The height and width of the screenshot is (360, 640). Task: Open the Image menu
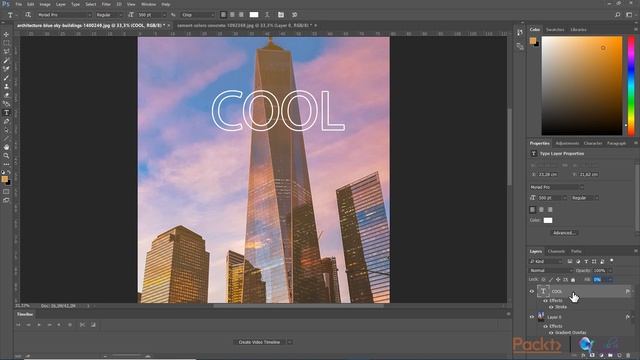(x=45, y=4)
